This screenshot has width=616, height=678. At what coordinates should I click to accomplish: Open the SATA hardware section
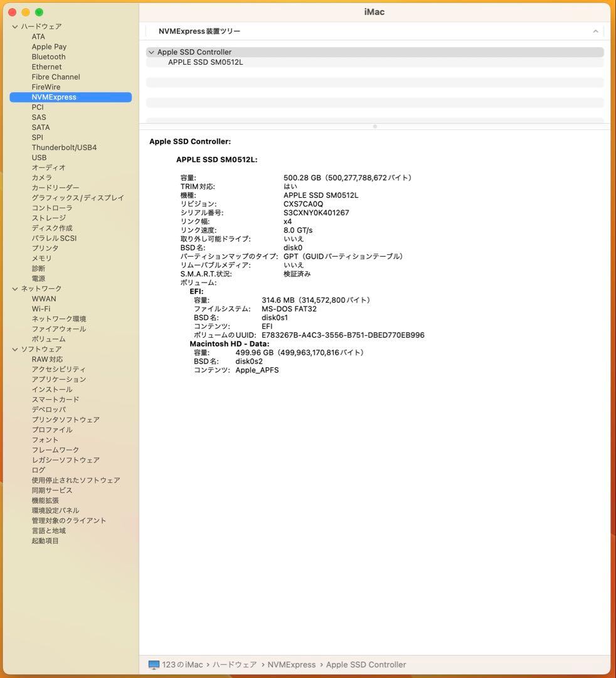40,127
